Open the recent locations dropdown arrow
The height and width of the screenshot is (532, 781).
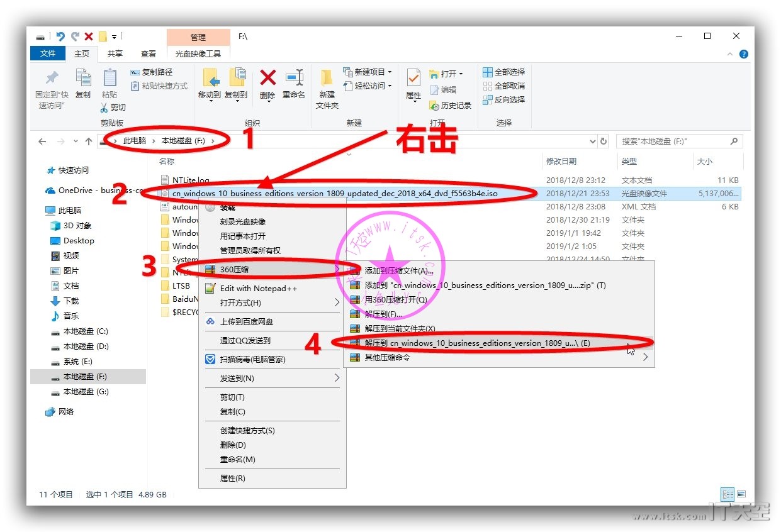click(x=76, y=141)
